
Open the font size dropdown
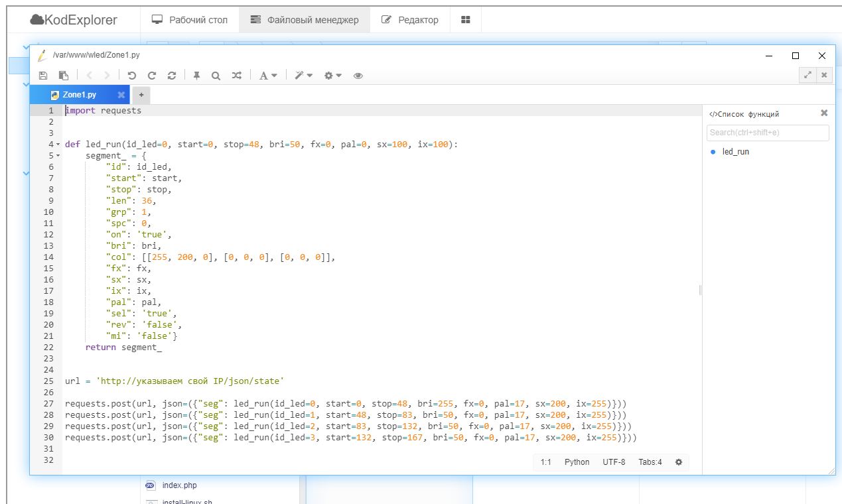click(268, 76)
